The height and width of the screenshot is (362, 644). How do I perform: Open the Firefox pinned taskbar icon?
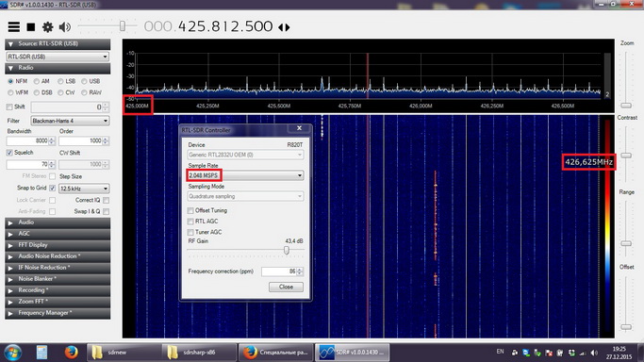(x=71, y=353)
